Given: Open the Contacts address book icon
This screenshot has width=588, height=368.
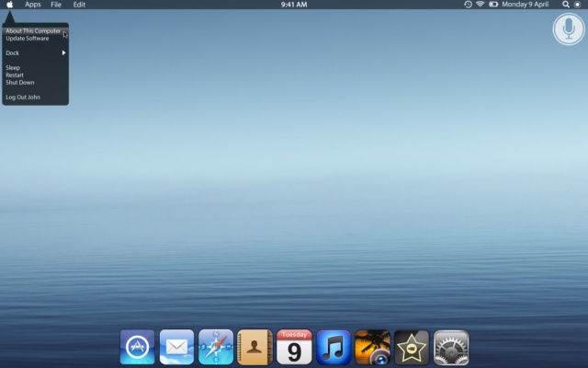Looking at the screenshot, I should 254,348.
